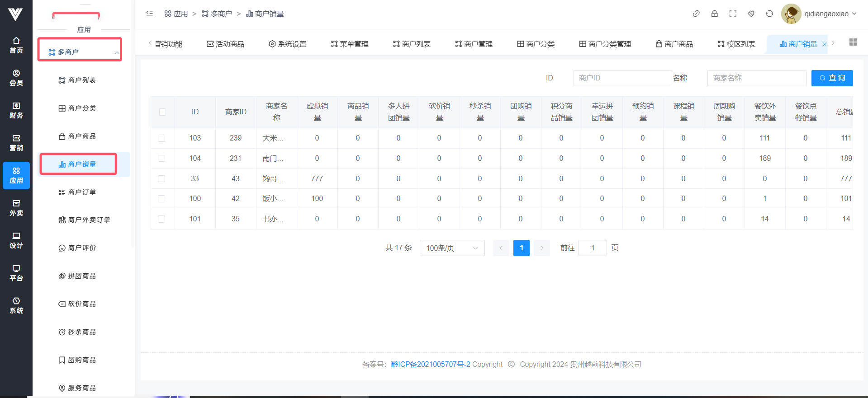
Task: Click the blue 查询 search button
Action: [832, 78]
